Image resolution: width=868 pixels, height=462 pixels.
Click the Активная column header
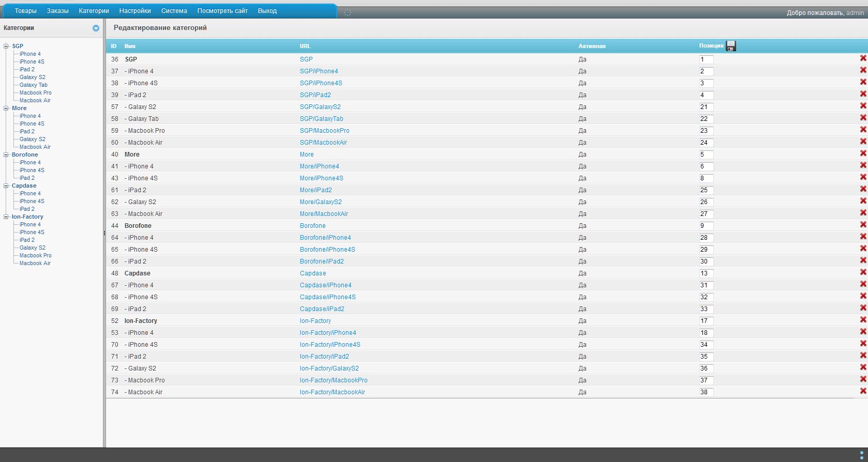[592, 46]
